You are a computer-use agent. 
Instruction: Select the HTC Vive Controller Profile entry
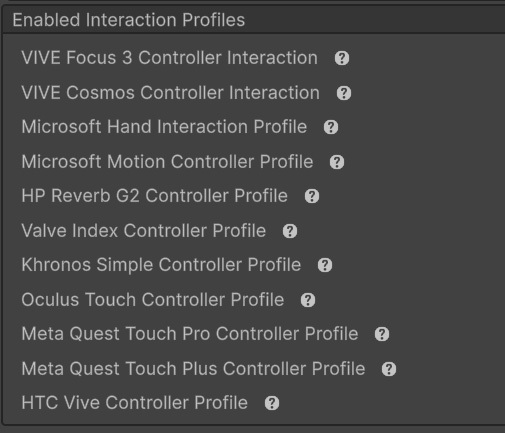[134, 403]
